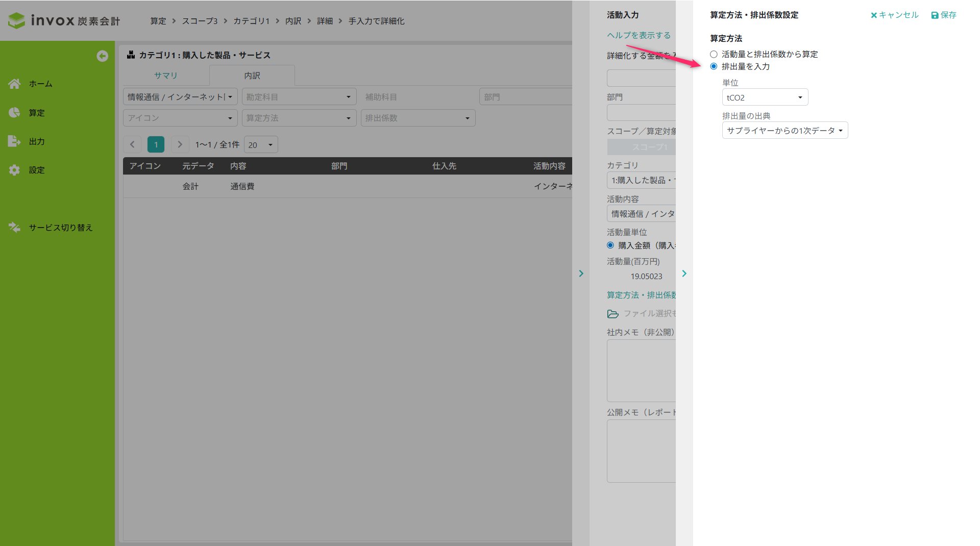Click 内訳 in the breadcrumb
The image size is (980, 546).
pyautogui.click(x=293, y=21)
